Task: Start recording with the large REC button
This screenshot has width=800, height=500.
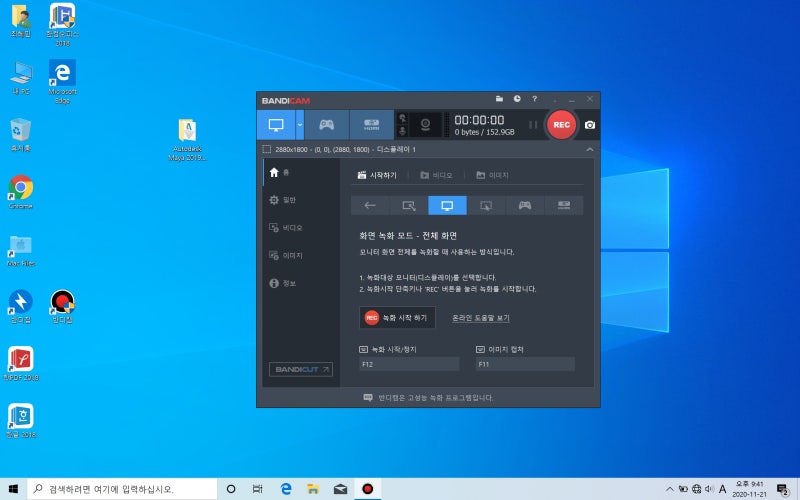Action: point(561,125)
